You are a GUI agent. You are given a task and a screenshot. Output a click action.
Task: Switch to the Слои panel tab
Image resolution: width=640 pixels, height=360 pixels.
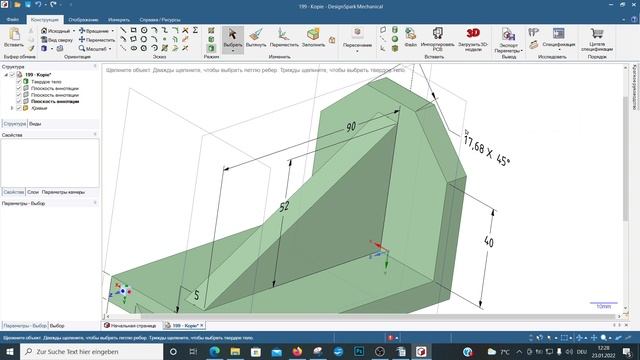coord(33,192)
